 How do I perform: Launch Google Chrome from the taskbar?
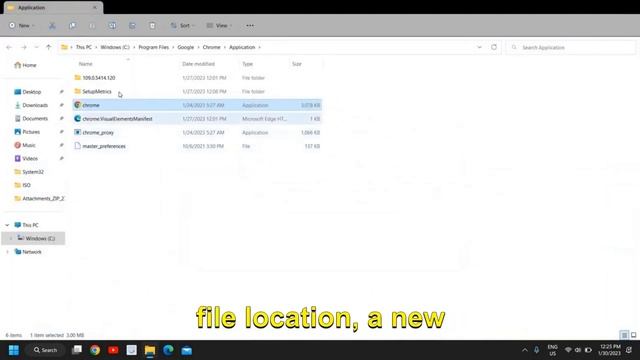pyautogui.click(x=95, y=350)
